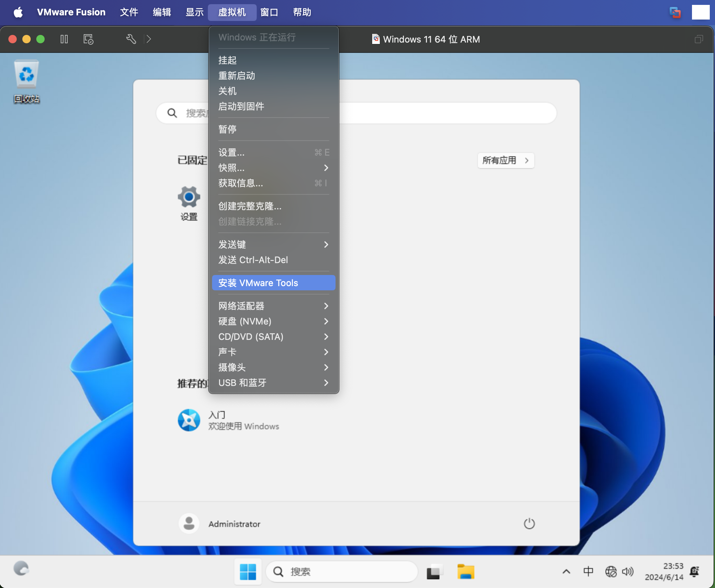
Task: Open the Recycle Bin on the desktop
Action: (27, 82)
